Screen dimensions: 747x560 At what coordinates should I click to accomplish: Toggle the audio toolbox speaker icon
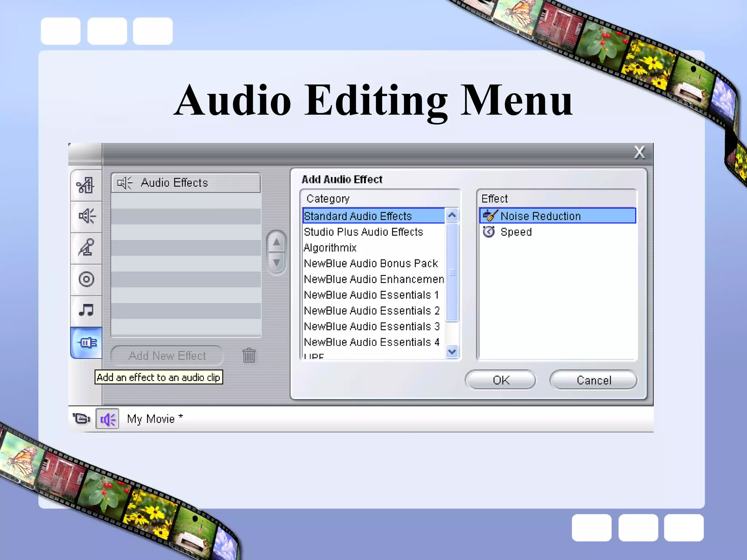[x=107, y=419]
